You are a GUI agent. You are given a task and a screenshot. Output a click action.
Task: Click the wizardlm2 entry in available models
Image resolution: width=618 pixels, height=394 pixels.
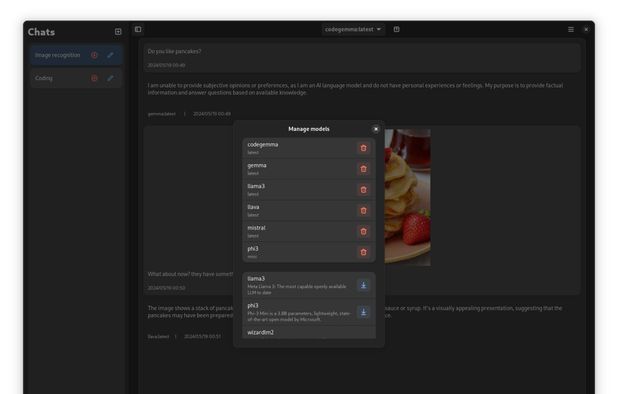tap(309, 333)
